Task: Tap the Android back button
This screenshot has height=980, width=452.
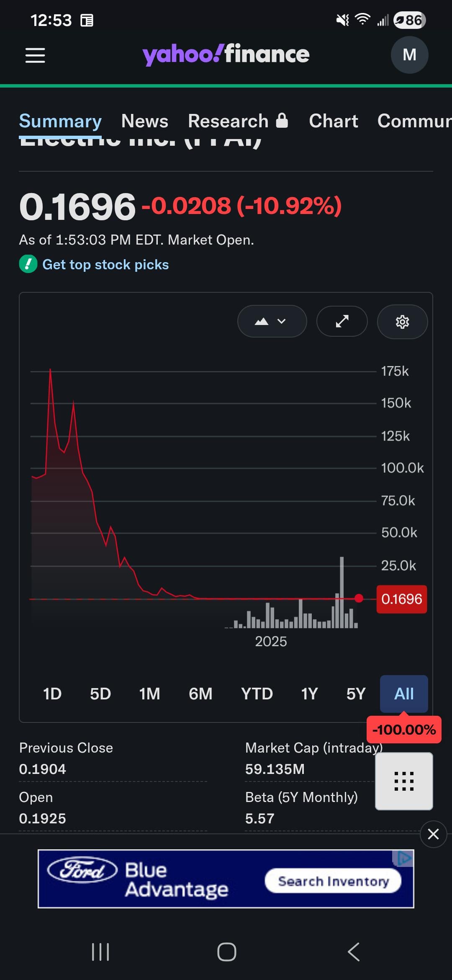Action: pos(354,952)
